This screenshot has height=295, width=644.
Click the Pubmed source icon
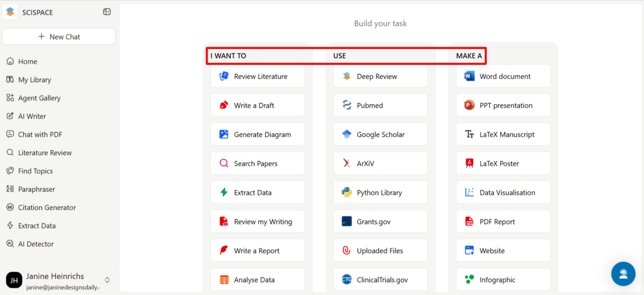click(347, 105)
